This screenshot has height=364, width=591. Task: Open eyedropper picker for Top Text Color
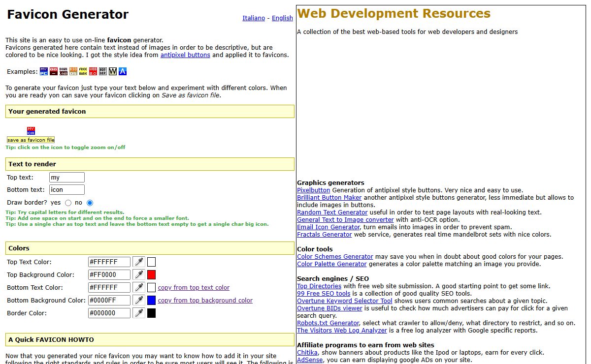coord(139,262)
